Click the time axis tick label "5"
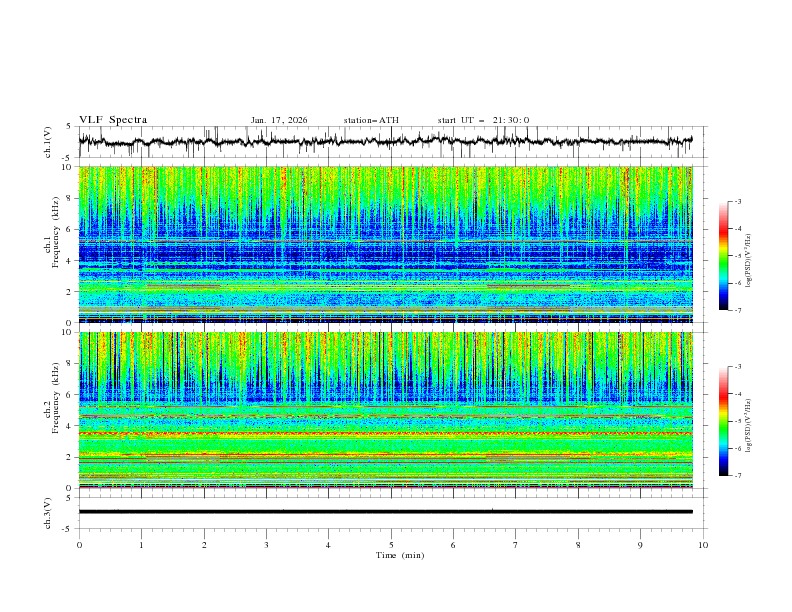 click(391, 545)
